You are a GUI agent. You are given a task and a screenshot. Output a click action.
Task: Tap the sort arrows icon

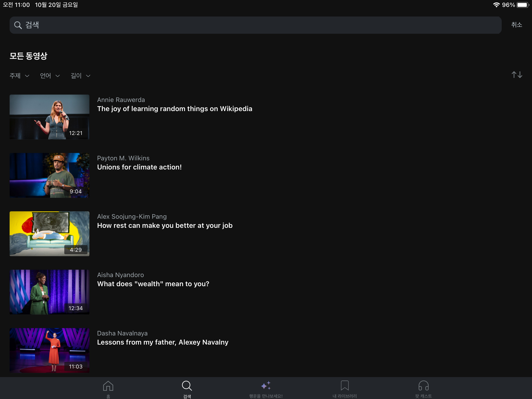[517, 75]
